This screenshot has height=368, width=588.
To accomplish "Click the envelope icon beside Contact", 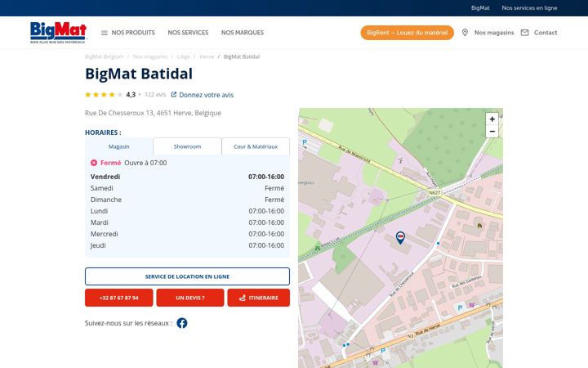I will (x=524, y=33).
